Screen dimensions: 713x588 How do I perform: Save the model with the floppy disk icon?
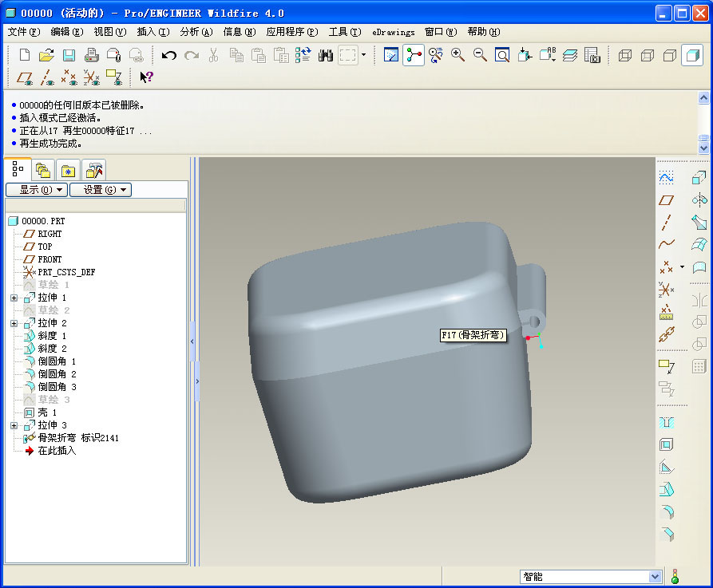point(69,55)
